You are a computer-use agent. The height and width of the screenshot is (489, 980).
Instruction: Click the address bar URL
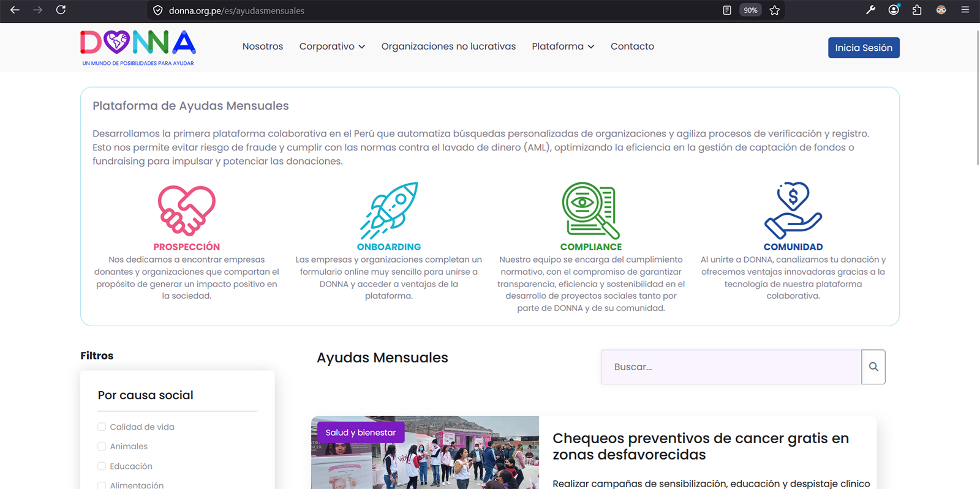[236, 10]
